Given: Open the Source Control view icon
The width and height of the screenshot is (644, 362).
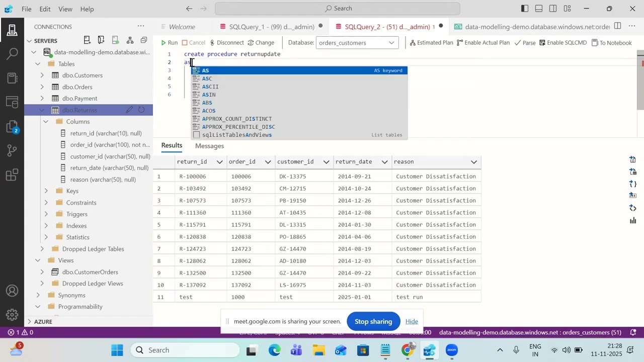Looking at the screenshot, I should tap(12, 150).
